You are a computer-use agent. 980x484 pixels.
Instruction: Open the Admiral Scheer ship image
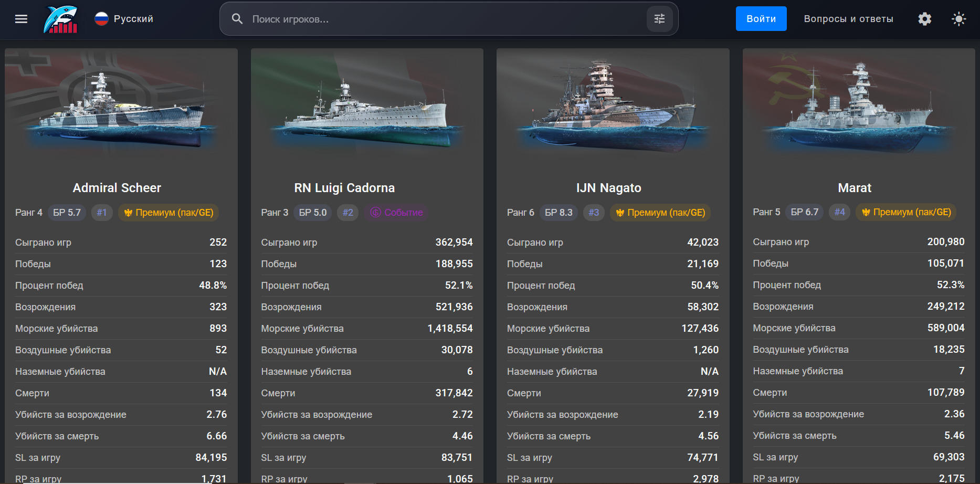click(121, 110)
